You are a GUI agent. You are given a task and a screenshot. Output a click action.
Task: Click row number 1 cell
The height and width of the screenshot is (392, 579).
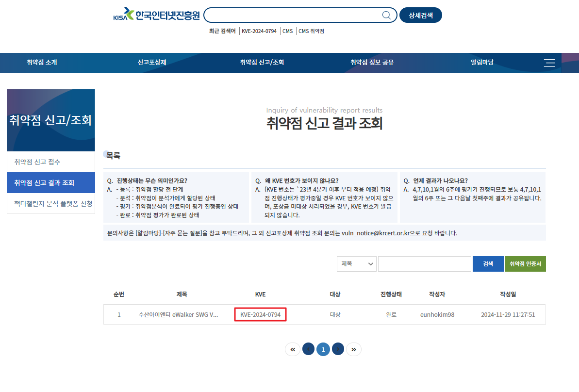click(x=119, y=314)
